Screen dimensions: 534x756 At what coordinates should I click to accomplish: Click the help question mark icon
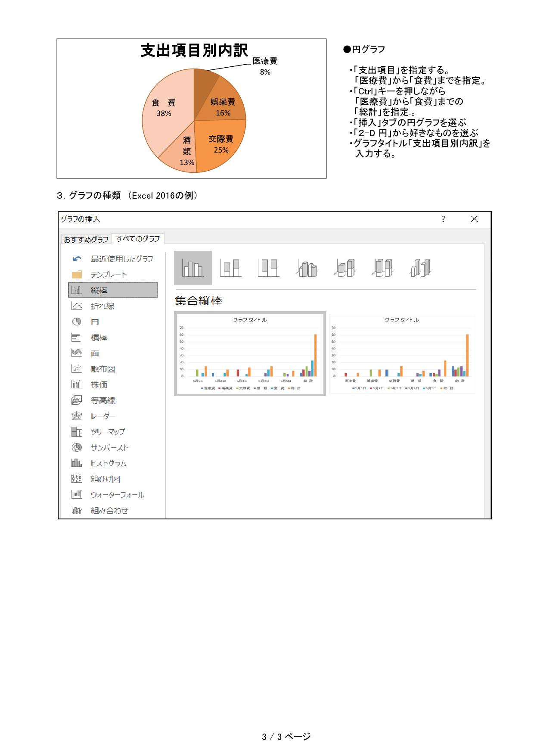pyautogui.click(x=443, y=219)
